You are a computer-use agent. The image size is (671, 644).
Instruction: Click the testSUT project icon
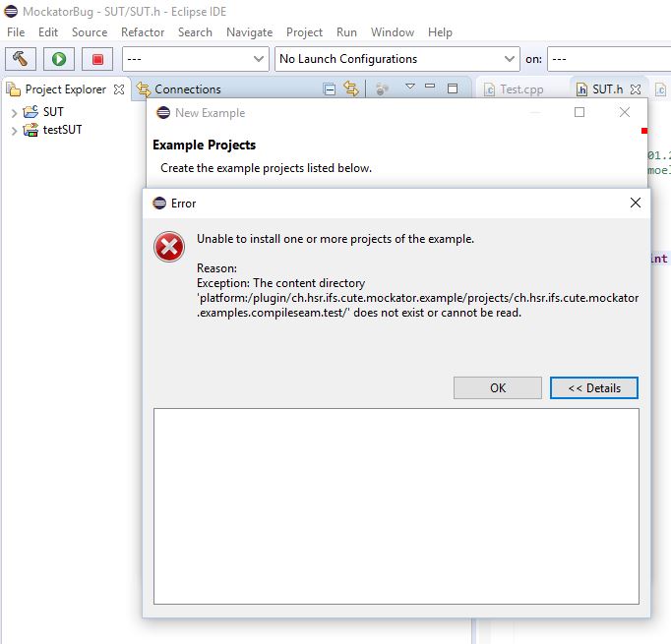tap(30, 130)
